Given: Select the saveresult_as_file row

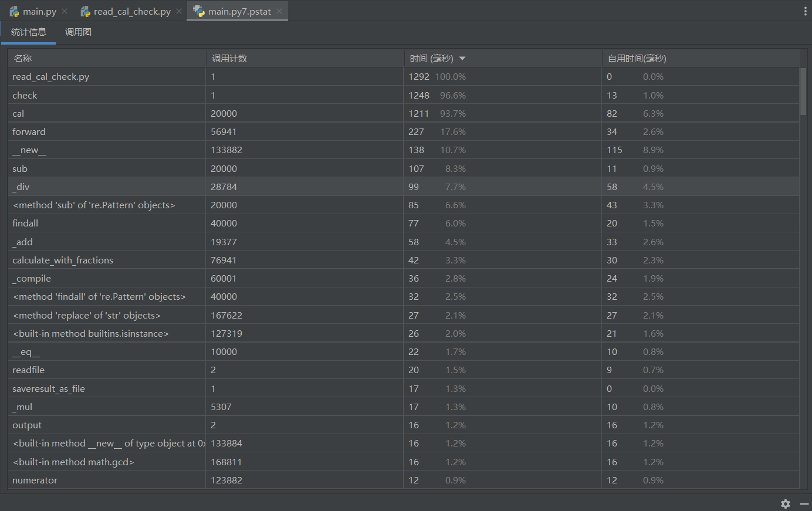Looking at the screenshot, I should point(49,388).
